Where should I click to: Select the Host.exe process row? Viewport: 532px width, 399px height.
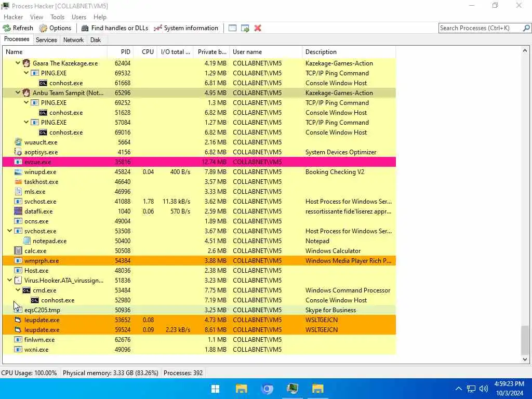(199, 270)
